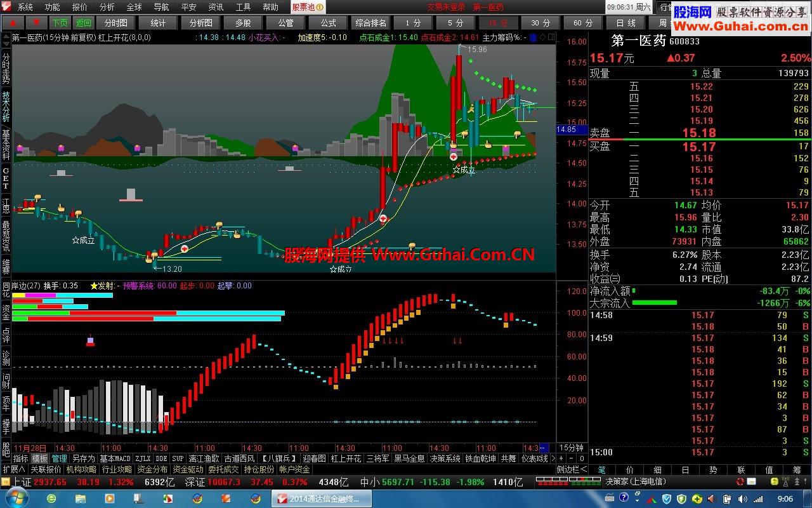This screenshot has height=508, width=812.
Task: Click the help question-mark tray icon
Action: 624,498
